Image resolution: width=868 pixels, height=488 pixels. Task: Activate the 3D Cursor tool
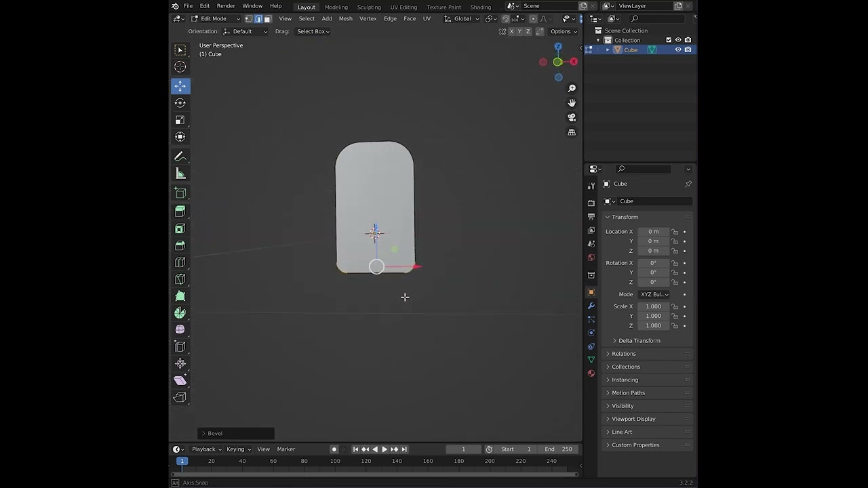tap(180, 67)
